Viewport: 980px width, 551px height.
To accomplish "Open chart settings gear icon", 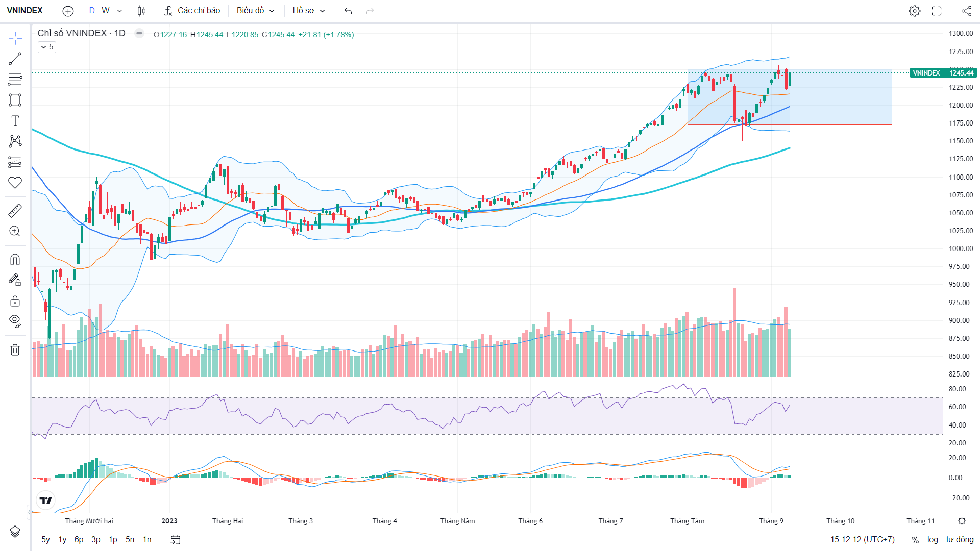I will tap(915, 11).
